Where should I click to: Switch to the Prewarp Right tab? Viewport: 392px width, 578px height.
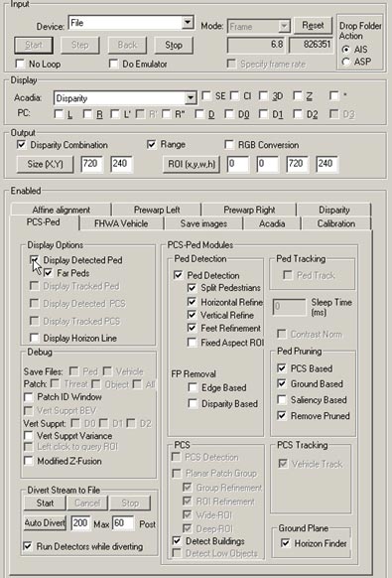tap(249, 210)
